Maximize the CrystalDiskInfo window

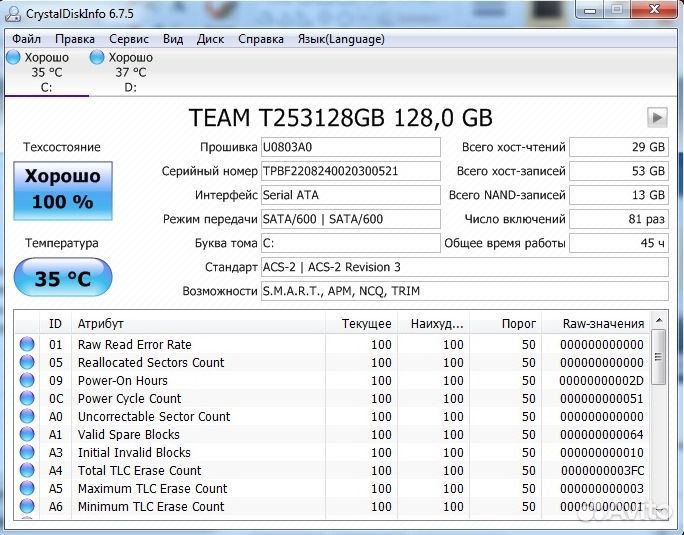[x=616, y=10]
